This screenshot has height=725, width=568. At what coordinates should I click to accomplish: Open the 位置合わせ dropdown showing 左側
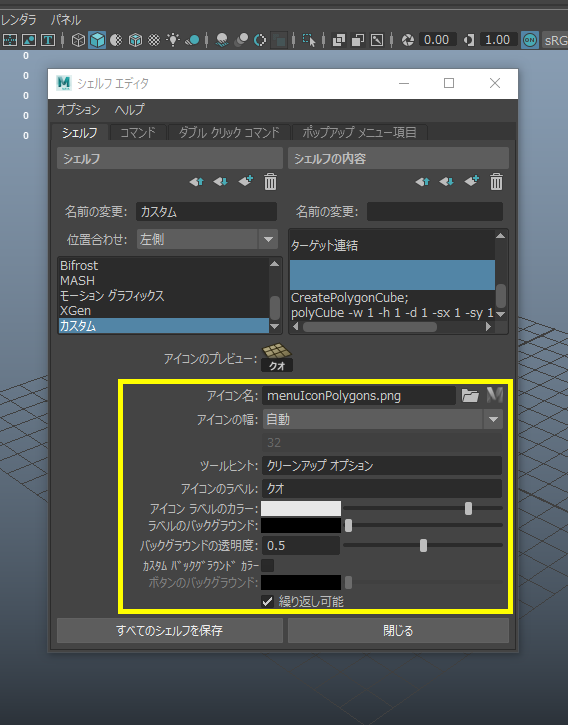[x=207, y=240]
